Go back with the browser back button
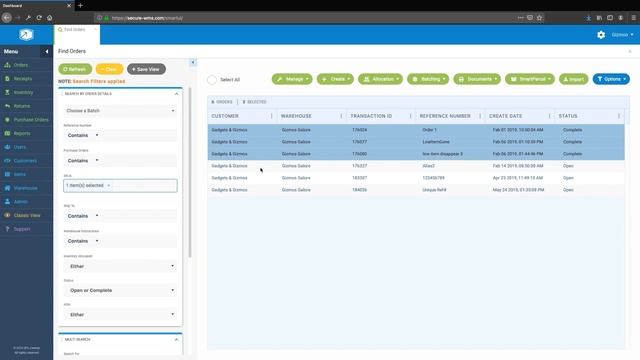The image size is (640, 360). [7, 18]
